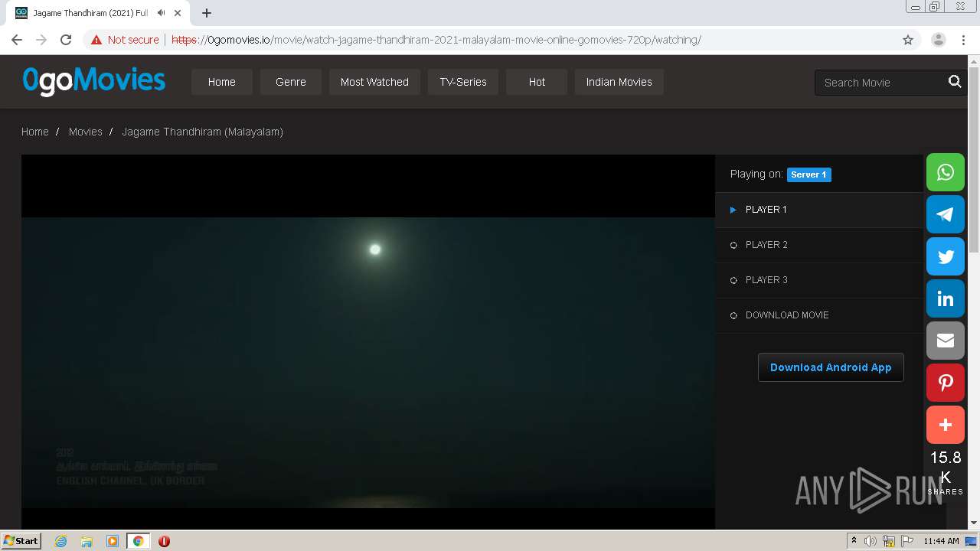The width and height of the screenshot is (980, 551).
Task: Click Download Android App button
Action: point(831,367)
